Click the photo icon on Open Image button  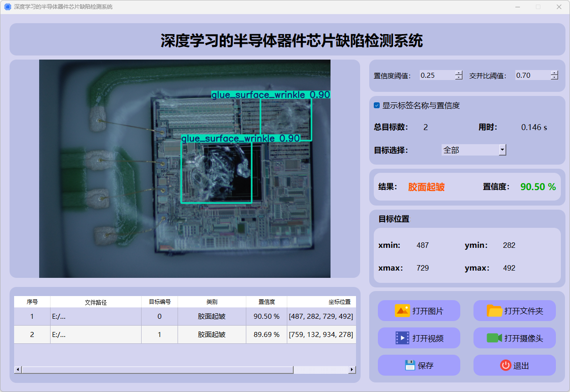click(402, 311)
